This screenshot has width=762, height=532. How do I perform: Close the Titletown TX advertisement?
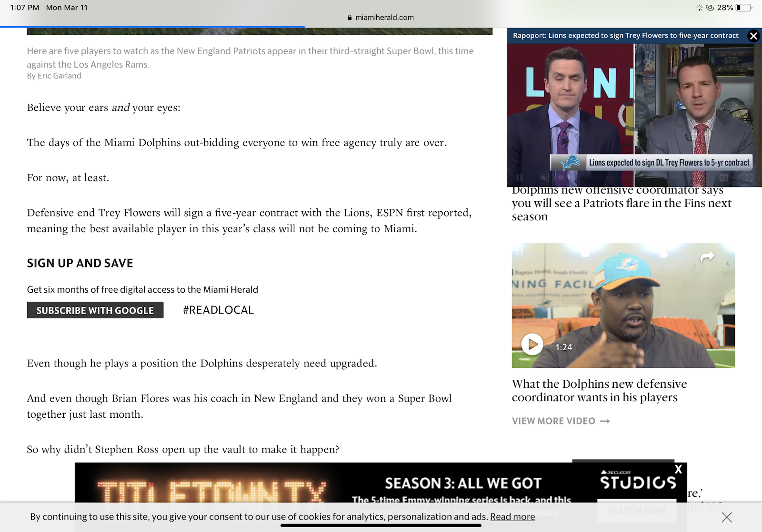pos(679,469)
